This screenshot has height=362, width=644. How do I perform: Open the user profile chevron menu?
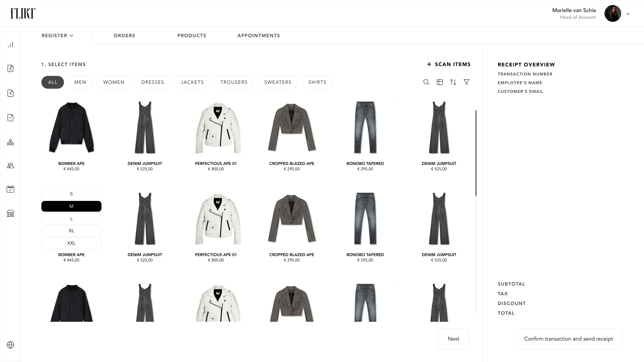628,14
